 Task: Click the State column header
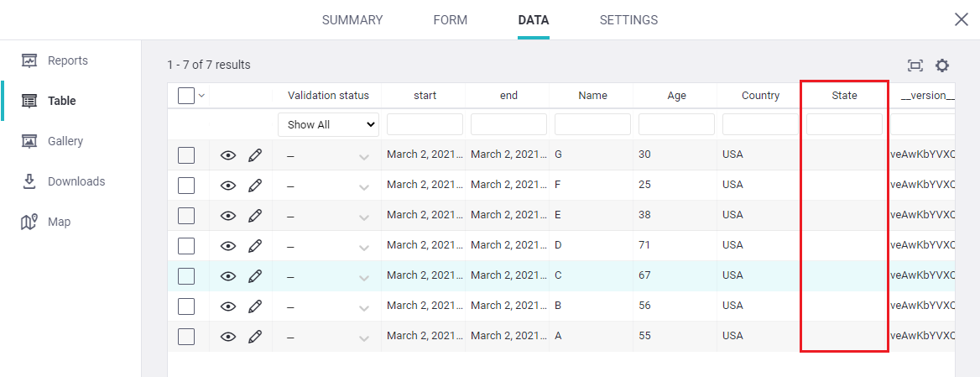(844, 96)
